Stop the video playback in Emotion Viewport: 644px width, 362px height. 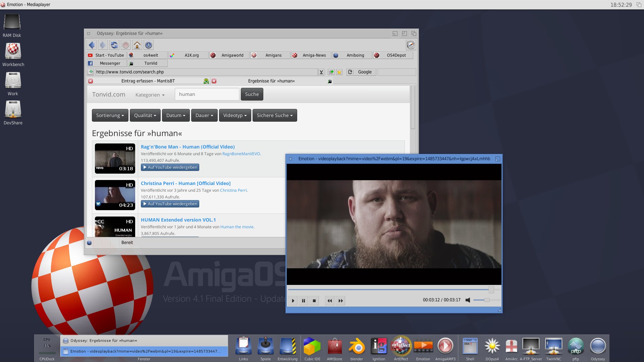(x=314, y=301)
